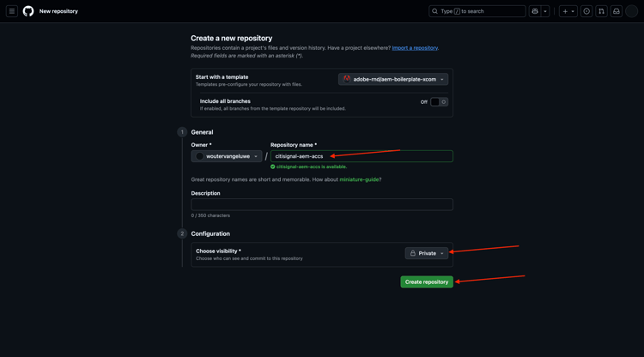
Task: Expand the create-new dropdown caret
Action: coord(573,11)
